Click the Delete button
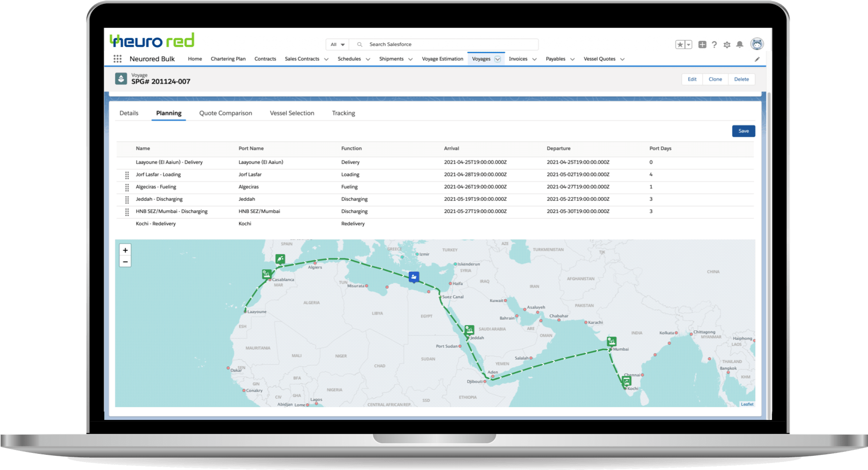 click(x=742, y=79)
